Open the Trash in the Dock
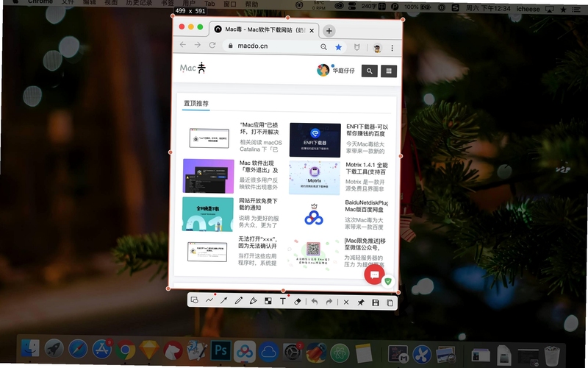588x368 pixels. pyautogui.click(x=552, y=355)
